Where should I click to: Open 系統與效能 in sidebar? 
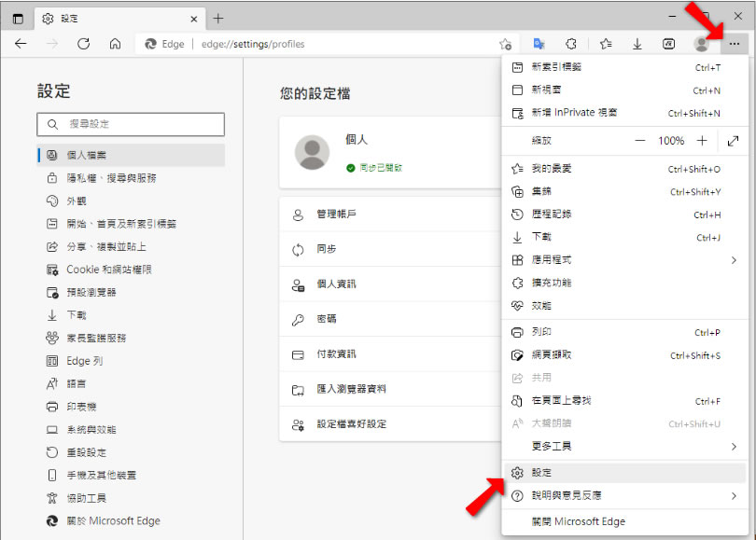[x=131, y=430]
